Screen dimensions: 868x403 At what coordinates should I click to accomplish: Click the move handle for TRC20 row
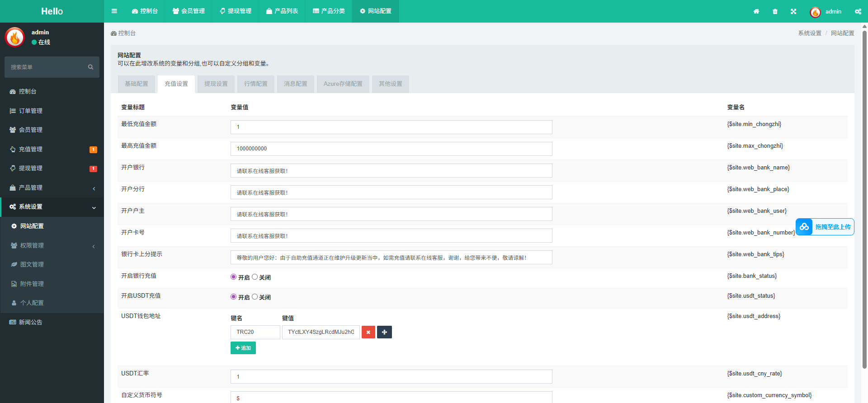(x=384, y=332)
